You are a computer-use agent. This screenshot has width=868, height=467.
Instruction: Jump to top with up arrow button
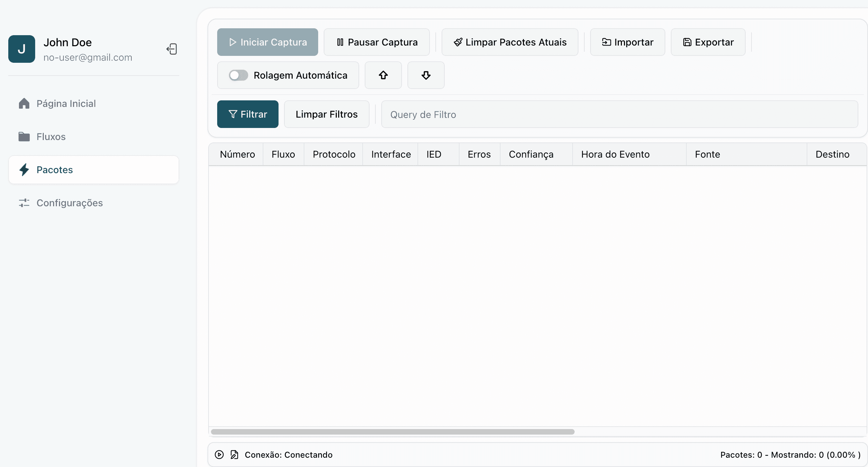coord(383,75)
